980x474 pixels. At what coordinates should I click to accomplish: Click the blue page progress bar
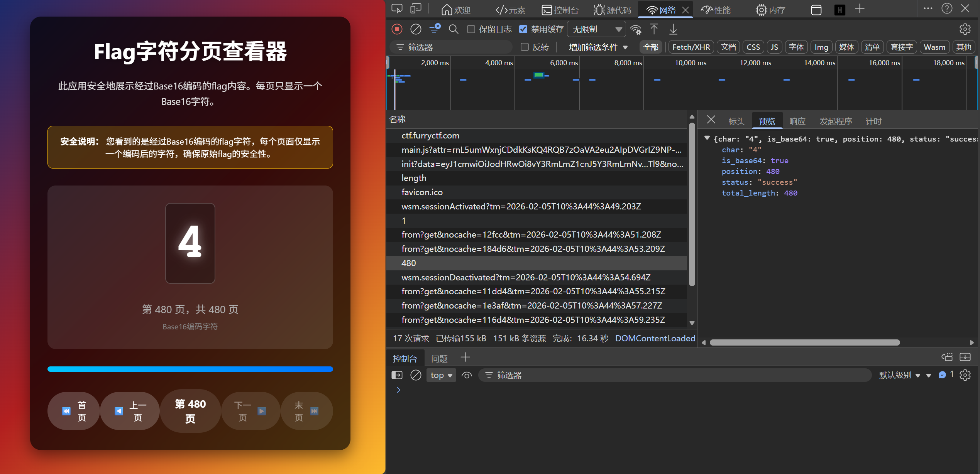click(x=190, y=369)
